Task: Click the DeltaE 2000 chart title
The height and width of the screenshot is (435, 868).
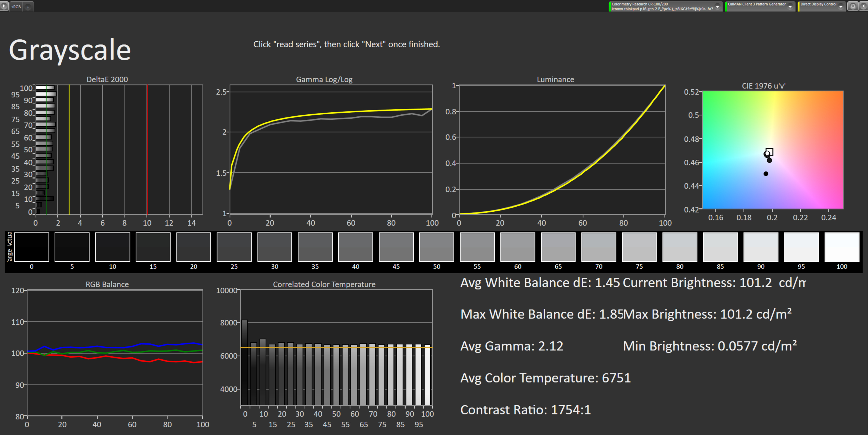Action: tap(107, 80)
